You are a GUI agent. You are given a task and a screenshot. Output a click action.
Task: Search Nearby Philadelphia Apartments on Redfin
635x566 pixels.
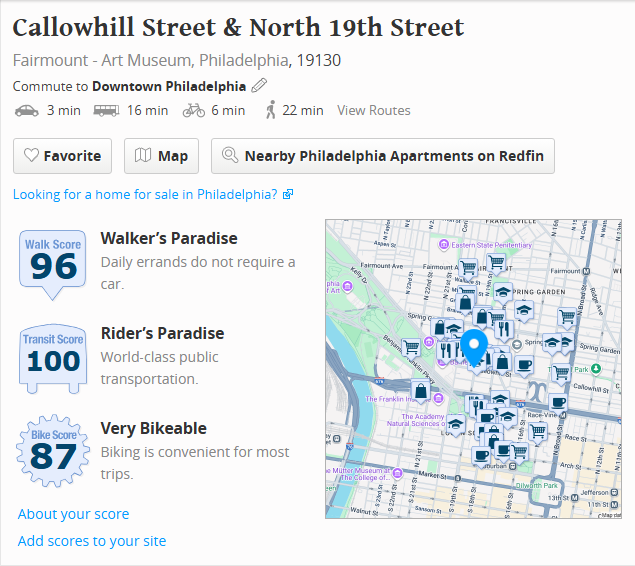click(383, 156)
